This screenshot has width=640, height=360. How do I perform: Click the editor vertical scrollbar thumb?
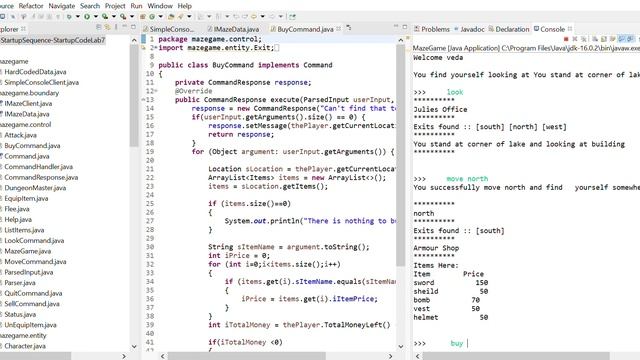tap(400, 155)
